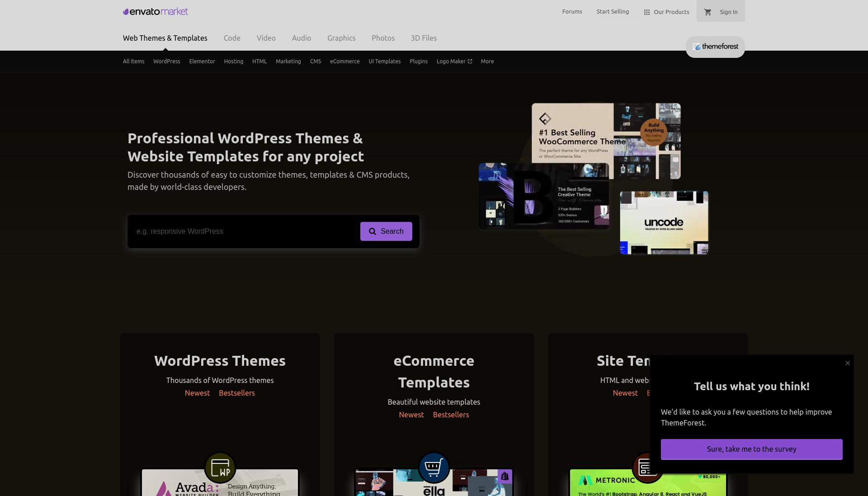The height and width of the screenshot is (496, 868).
Task: Open Elementor submenu item
Action: click(x=202, y=61)
